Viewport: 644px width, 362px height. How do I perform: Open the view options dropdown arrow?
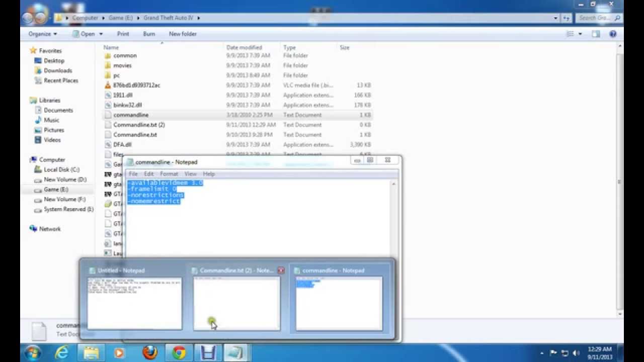point(580,34)
